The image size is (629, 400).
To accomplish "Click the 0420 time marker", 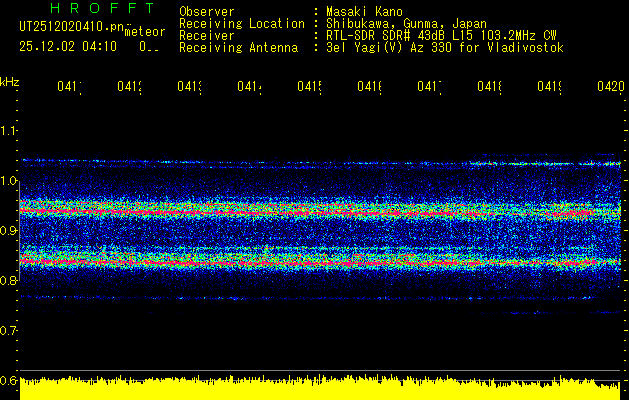I will (x=608, y=88).
